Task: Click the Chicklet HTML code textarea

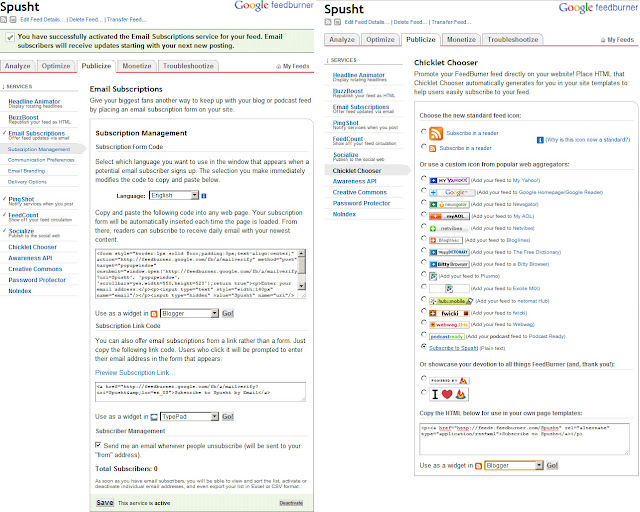Action: (x=524, y=439)
